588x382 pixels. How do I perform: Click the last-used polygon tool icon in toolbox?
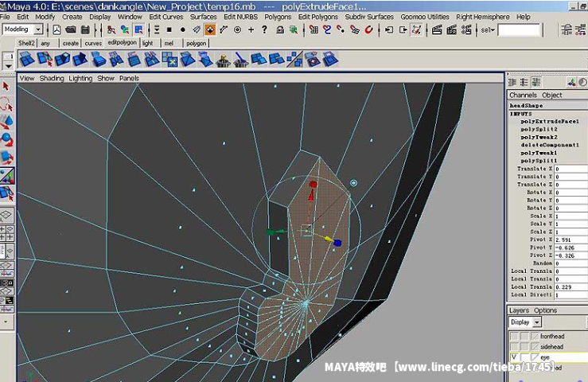[x=6, y=193]
